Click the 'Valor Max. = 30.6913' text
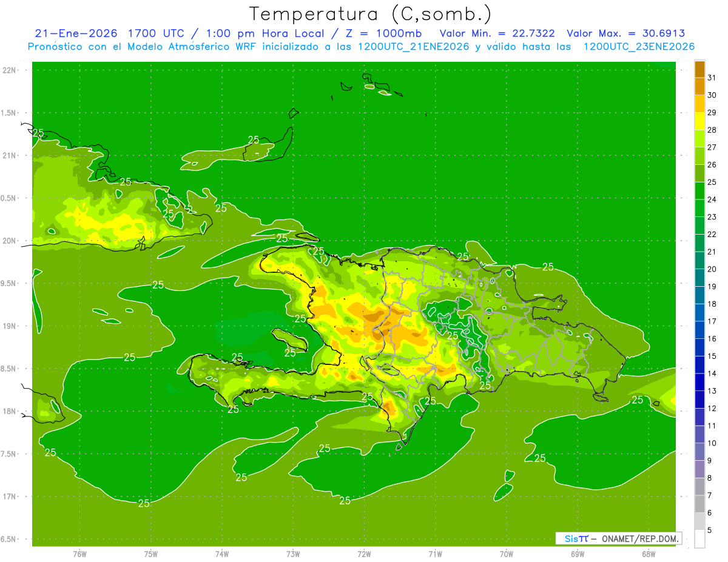Screen dimensions: 728x562 (625, 33)
